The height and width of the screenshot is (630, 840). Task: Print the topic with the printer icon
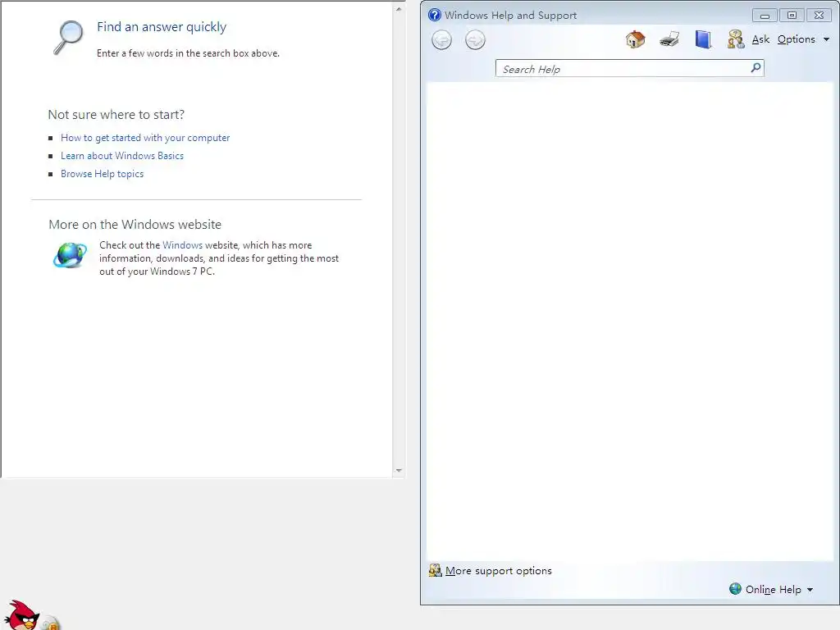coord(669,39)
